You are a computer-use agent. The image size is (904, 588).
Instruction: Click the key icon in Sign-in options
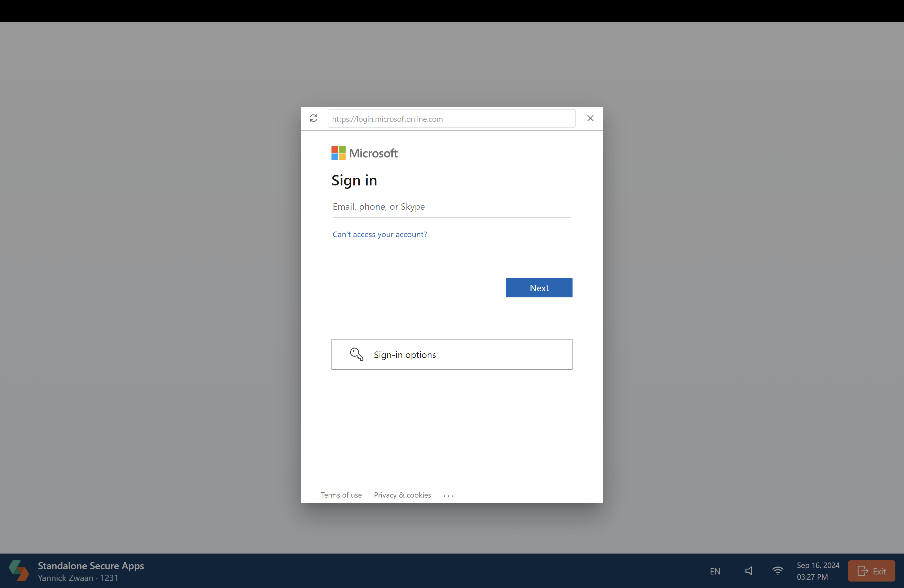point(356,354)
